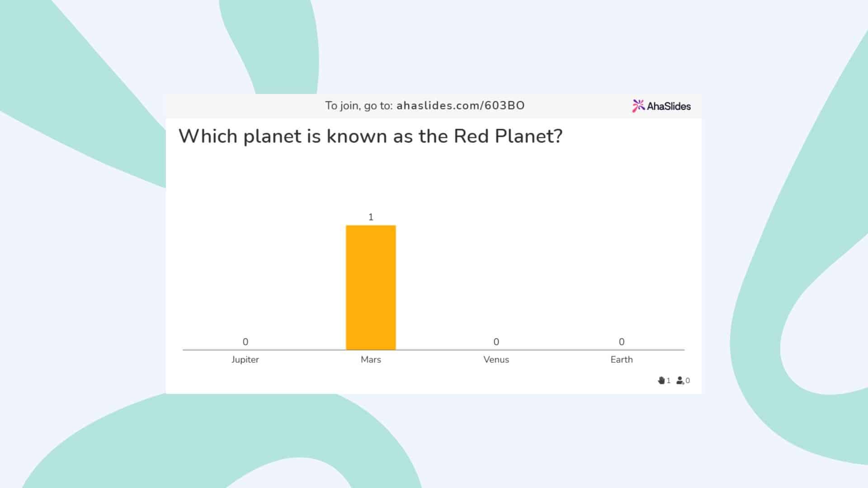This screenshot has height=488, width=868.
Task: Click the raised hand count number 1
Action: (669, 381)
